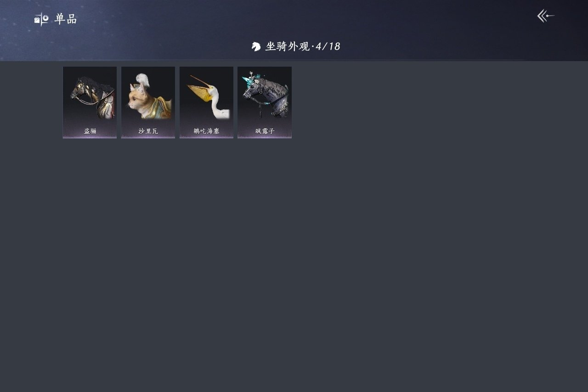The width and height of the screenshot is (588, 392).
Task: Click the 鹈吃海塞 name label
Action: (206, 131)
